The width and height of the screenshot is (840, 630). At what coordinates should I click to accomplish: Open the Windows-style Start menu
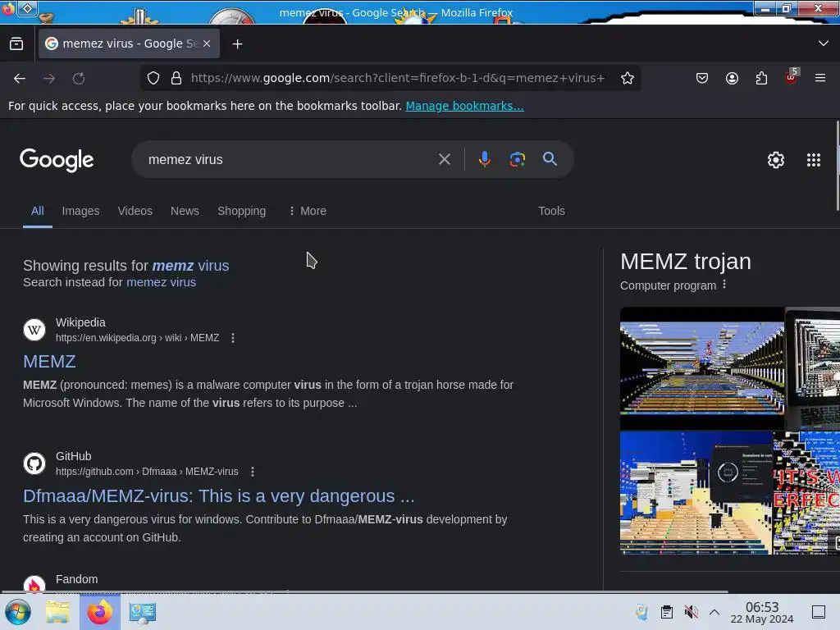(18, 612)
